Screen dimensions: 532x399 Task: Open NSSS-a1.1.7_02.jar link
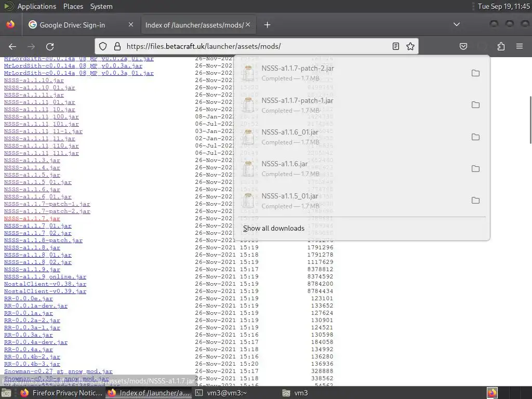tap(37, 233)
